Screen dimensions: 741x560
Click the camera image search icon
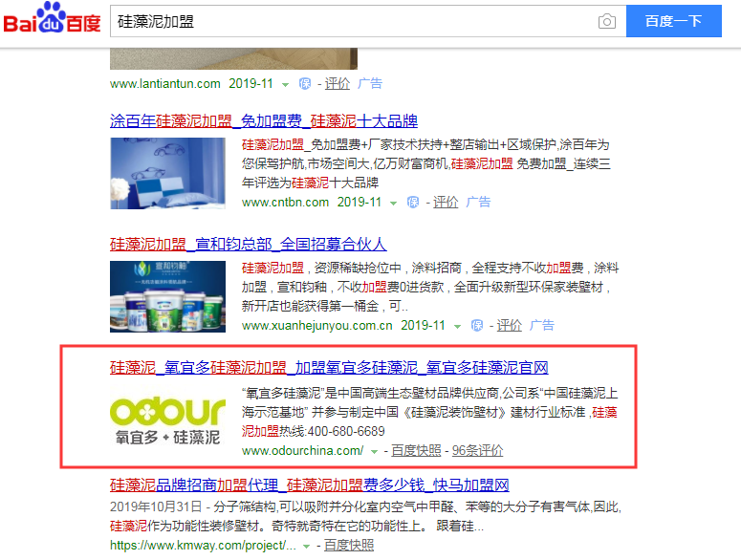point(607,21)
